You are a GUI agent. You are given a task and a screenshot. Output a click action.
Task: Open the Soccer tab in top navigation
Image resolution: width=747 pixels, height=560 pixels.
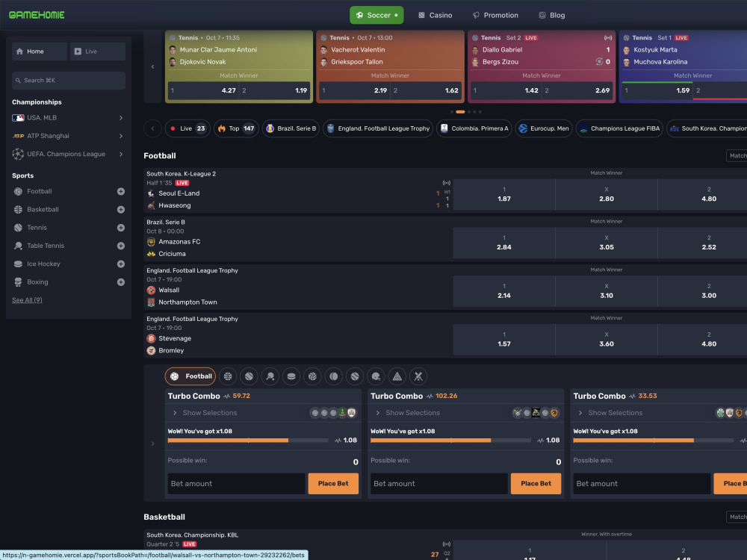tap(376, 15)
